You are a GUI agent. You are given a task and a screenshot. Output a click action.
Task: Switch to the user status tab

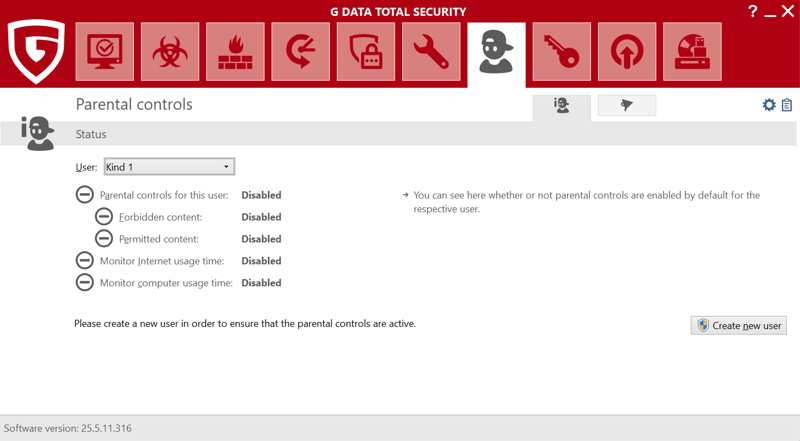pyautogui.click(x=562, y=106)
